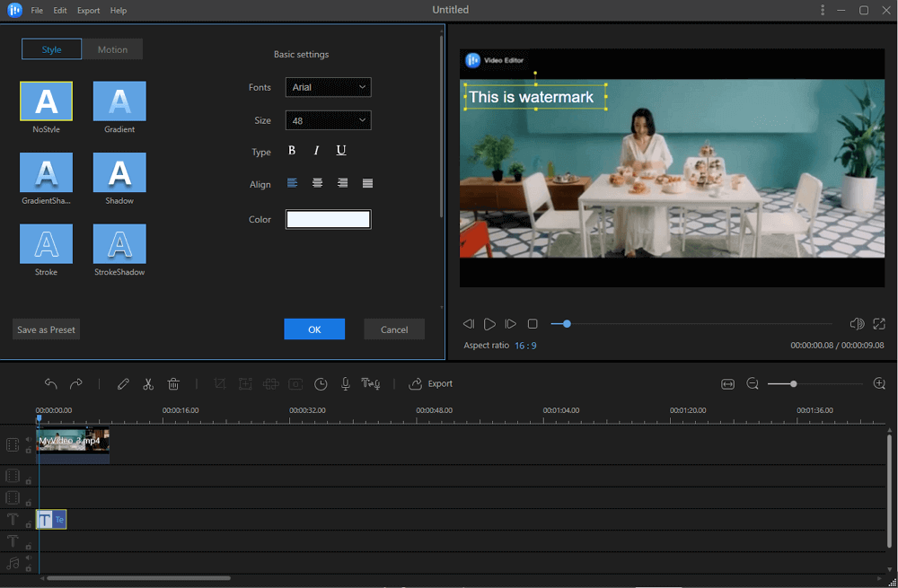Viewport: 898px width, 588px height.
Task: Select the Gradient text style preset
Action: point(119,101)
